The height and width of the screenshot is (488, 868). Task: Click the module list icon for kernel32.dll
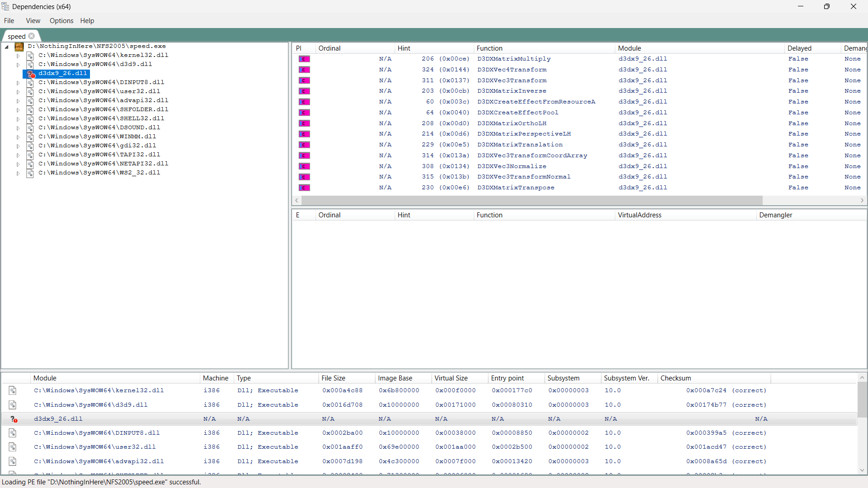click(x=13, y=390)
